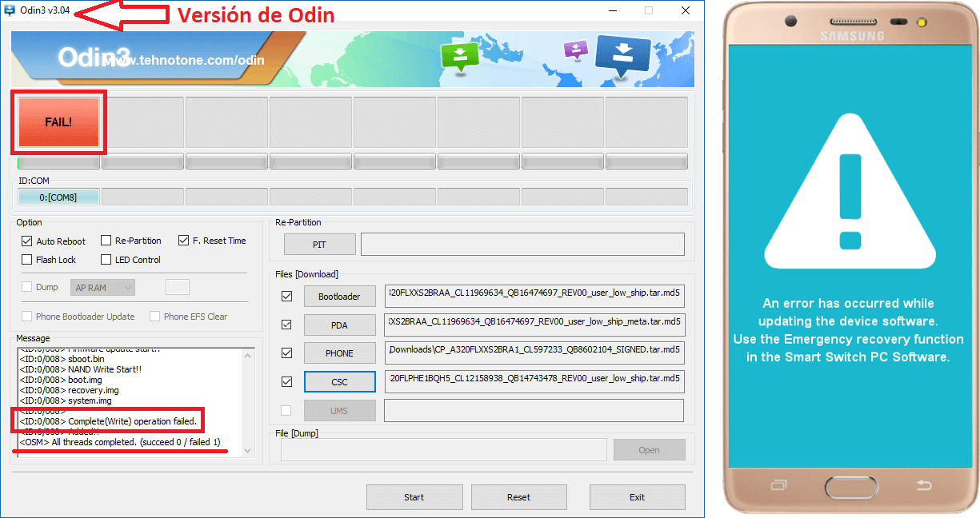Click the PIT file path field
The height and width of the screenshot is (518, 980).
point(522,244)
